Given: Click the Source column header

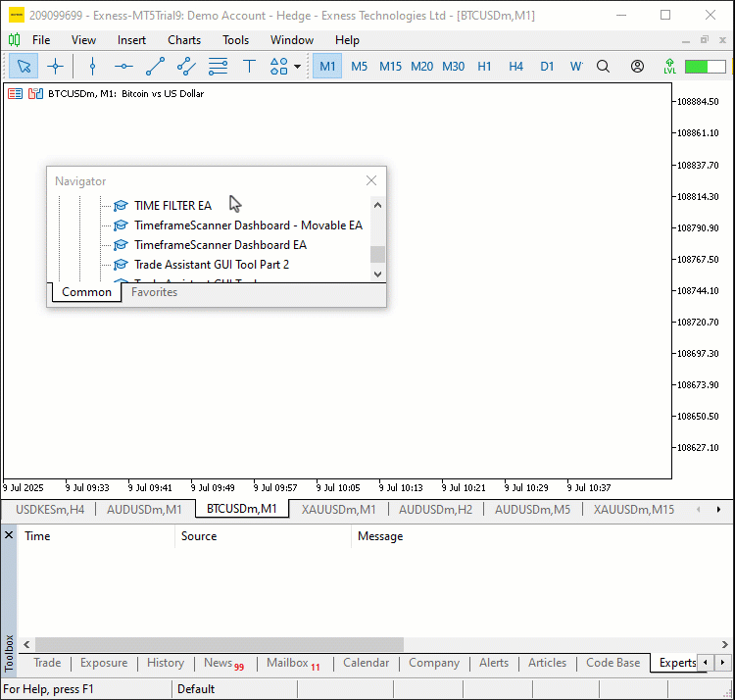Looking at the screenshot, I should (263, 536).
